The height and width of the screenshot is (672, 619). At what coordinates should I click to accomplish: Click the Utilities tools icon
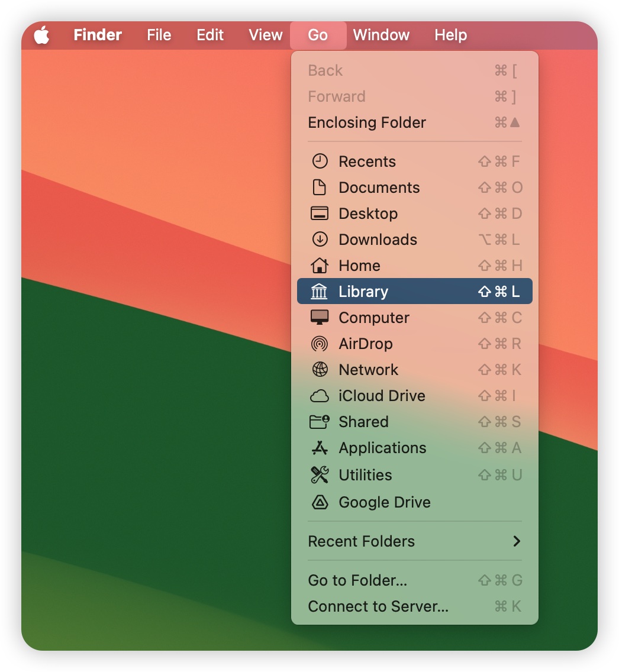tap(320, 475)
